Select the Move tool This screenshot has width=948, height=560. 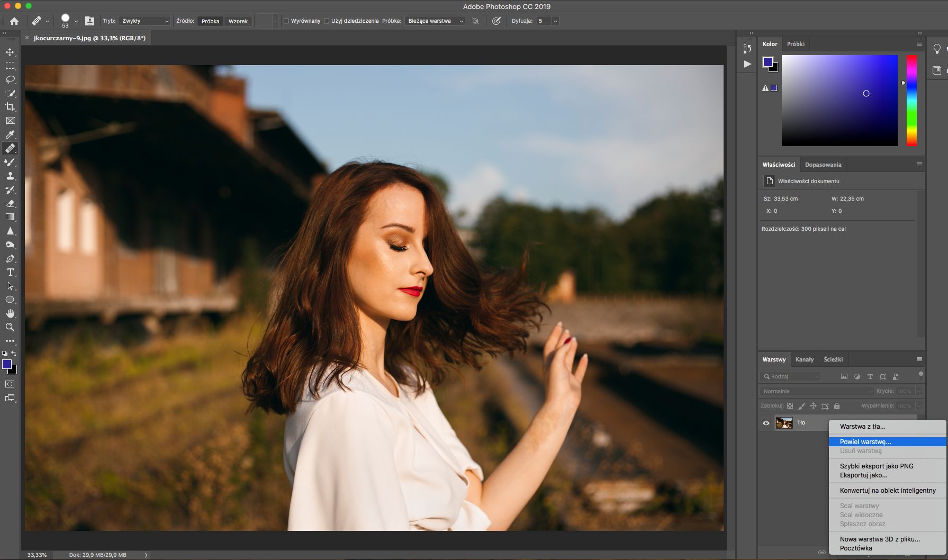point(10,52)
